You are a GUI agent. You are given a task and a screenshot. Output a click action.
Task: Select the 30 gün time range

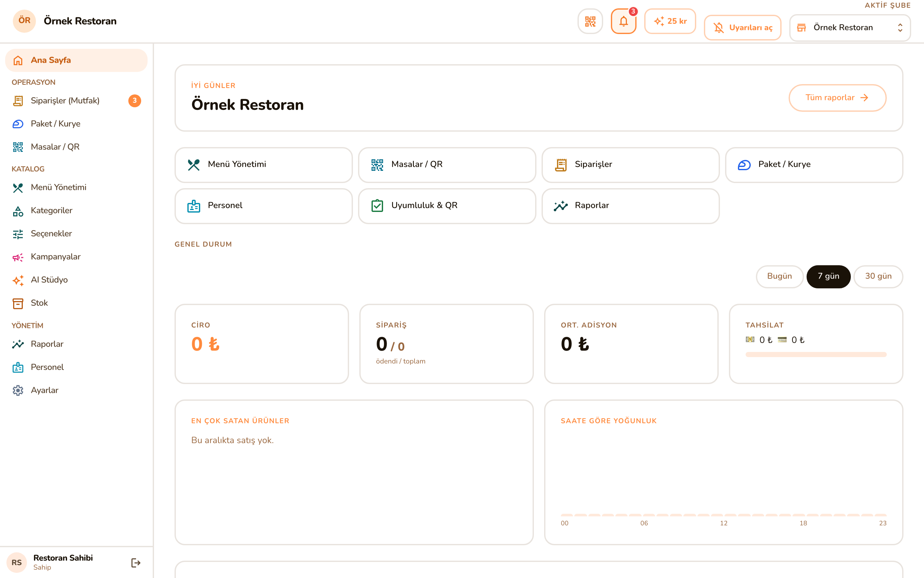(878, 276)
